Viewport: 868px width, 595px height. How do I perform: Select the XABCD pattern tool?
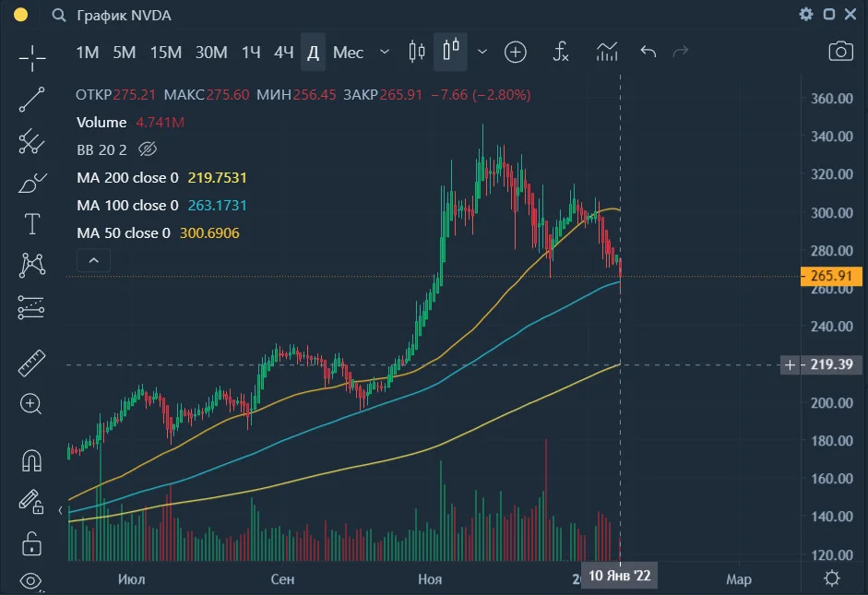(x=32, y=265)
